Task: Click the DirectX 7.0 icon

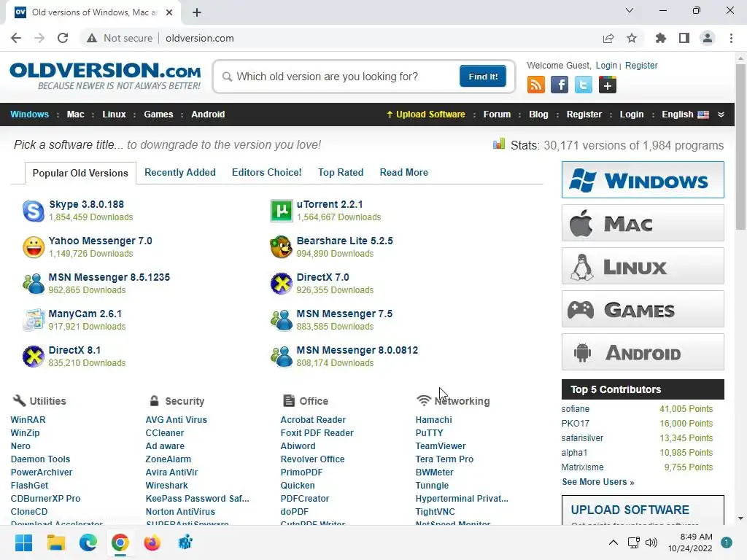Action: click(x=281, y=284)
